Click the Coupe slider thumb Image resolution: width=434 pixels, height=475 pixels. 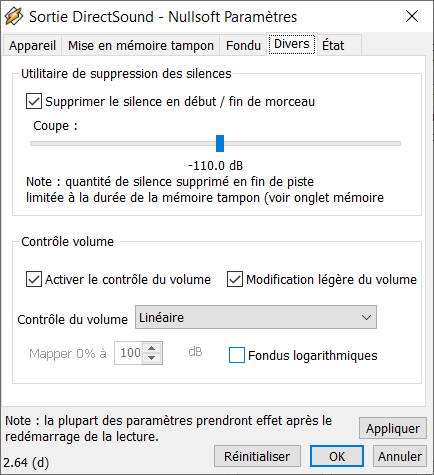tap(220, 143)
